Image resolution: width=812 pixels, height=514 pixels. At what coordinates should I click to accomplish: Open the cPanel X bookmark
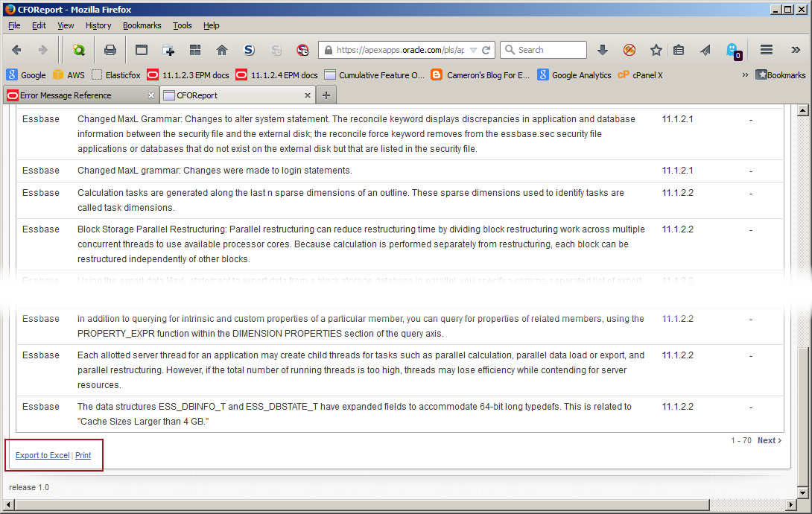tap(640, 75)
